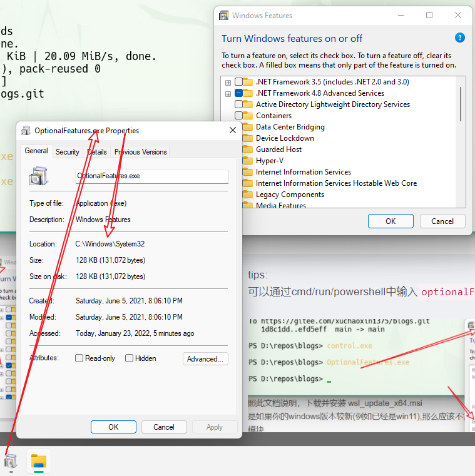Open the Details tab
Viewport: 475px width, 476px height.
click(97, 152)
